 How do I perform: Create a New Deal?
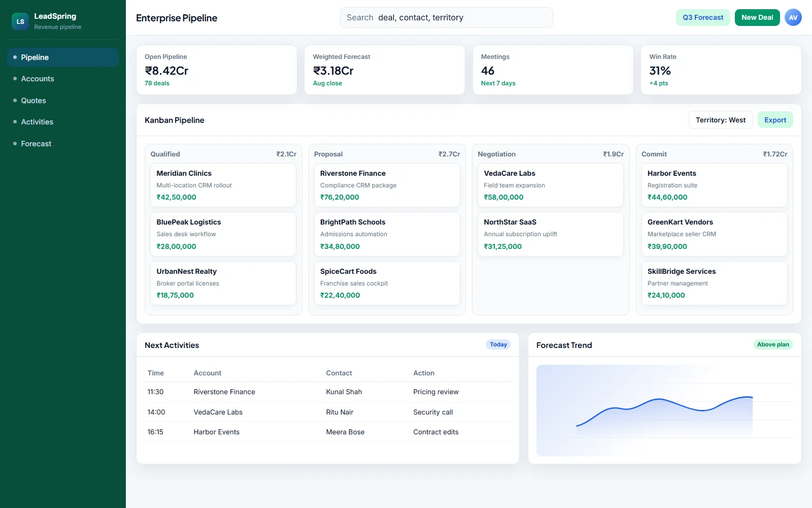pyautogui.click(x=757, y=17)
